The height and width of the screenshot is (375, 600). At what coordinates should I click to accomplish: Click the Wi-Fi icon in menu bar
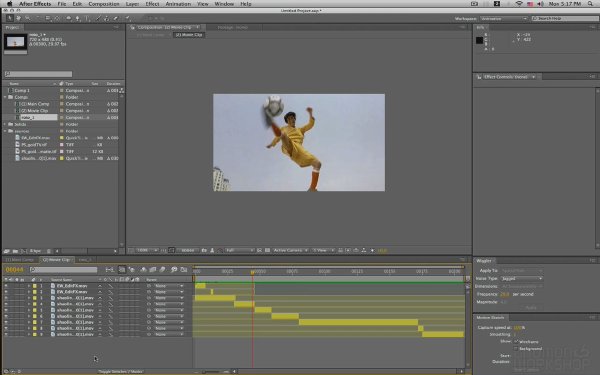(519, 4)
